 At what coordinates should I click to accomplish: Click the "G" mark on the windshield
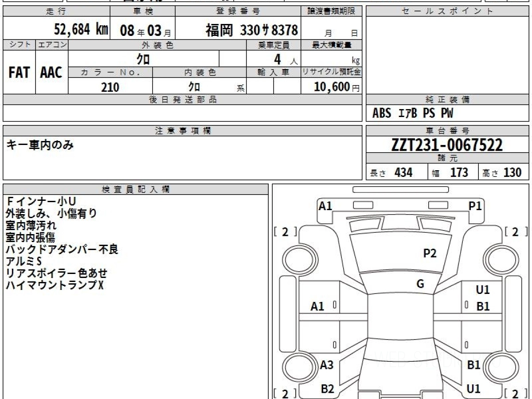(x=420, y=284)
